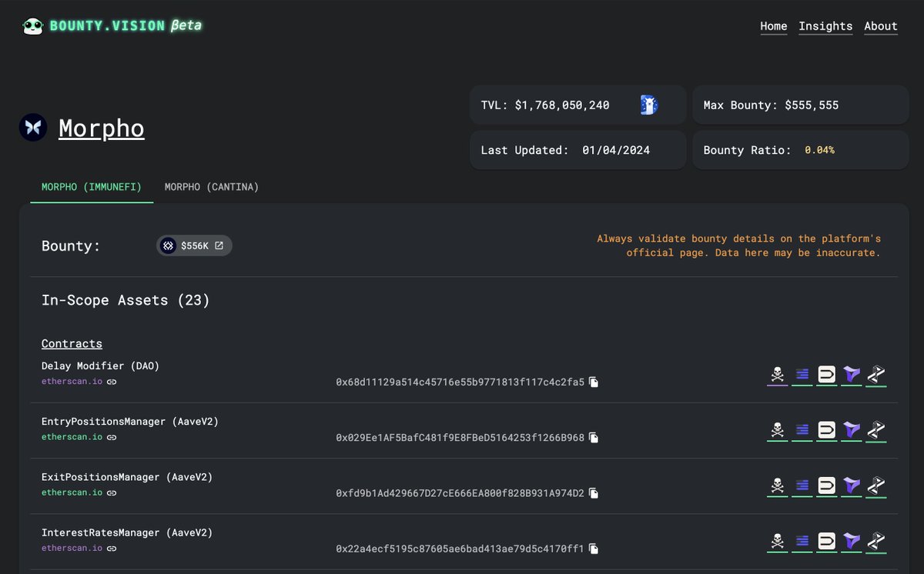Screen dimensions: 924x574
Task: Click the InterestRatesManager (AaveV2) contract name
Action: click(127, 532)
